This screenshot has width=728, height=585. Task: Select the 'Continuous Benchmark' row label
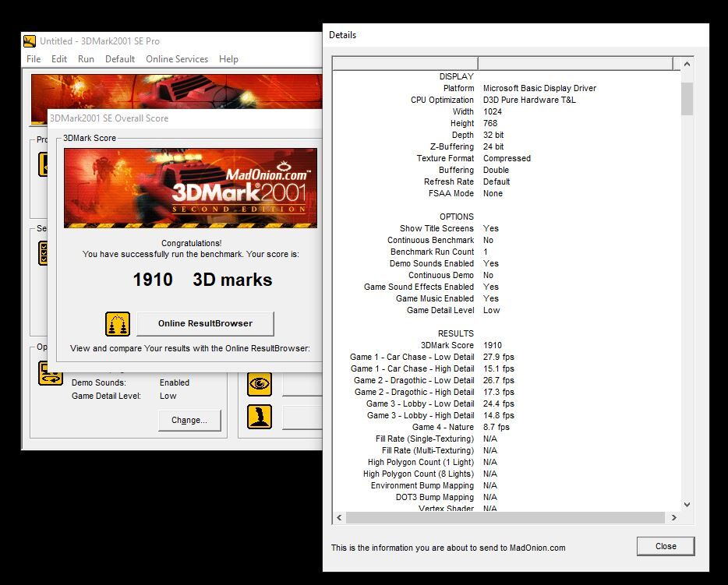pos(430,240)
